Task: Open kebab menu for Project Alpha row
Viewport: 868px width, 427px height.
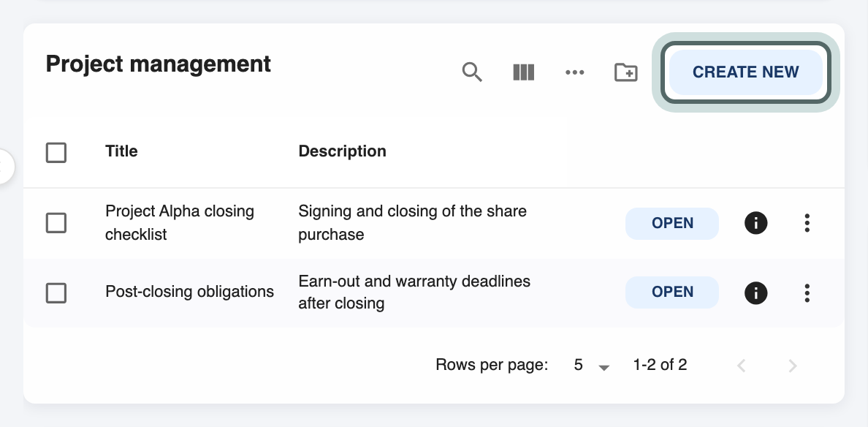Action: tap(807, 222)
